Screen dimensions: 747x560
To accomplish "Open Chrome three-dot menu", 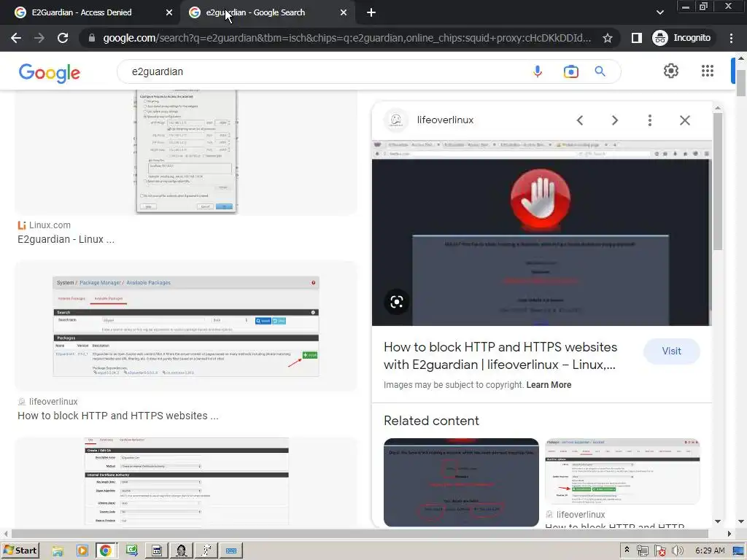I will click(731, 38).
